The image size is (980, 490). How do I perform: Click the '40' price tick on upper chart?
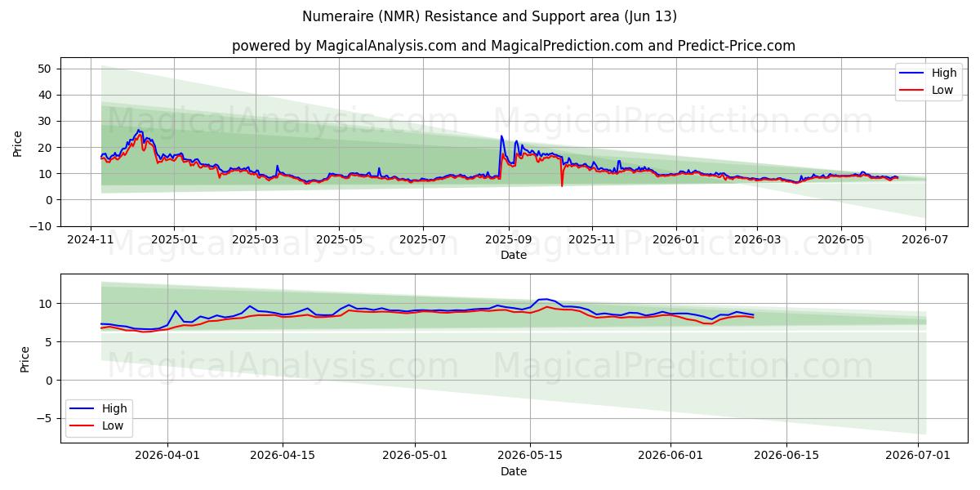click(46, 95)
